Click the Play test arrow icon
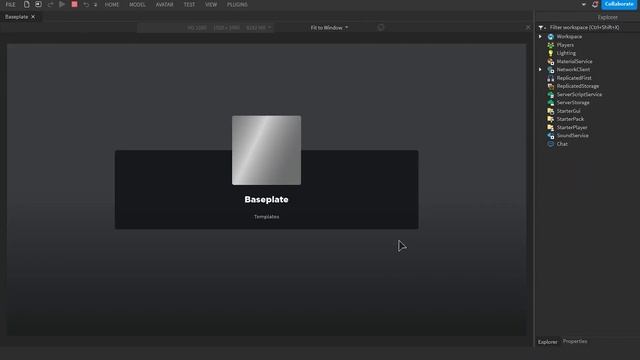 tap(62, 4)
